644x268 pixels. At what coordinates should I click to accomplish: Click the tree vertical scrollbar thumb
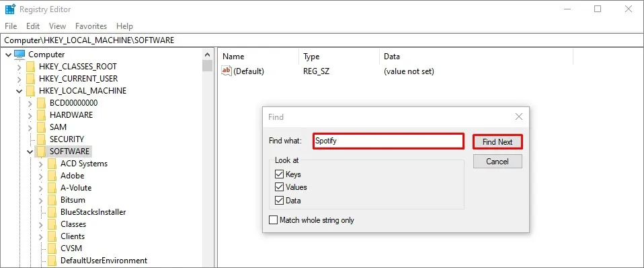(208, 65)
